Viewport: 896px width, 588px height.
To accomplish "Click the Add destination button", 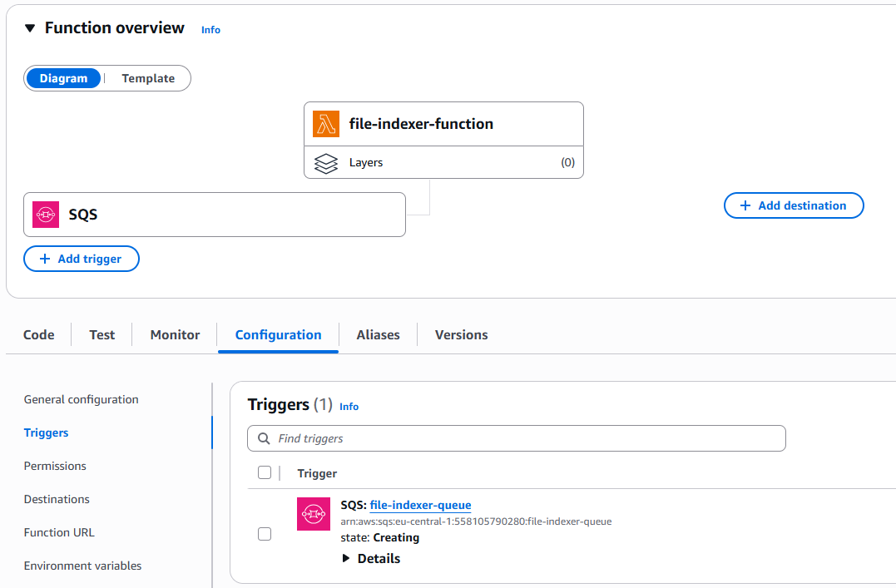I will tap(794, 205).
